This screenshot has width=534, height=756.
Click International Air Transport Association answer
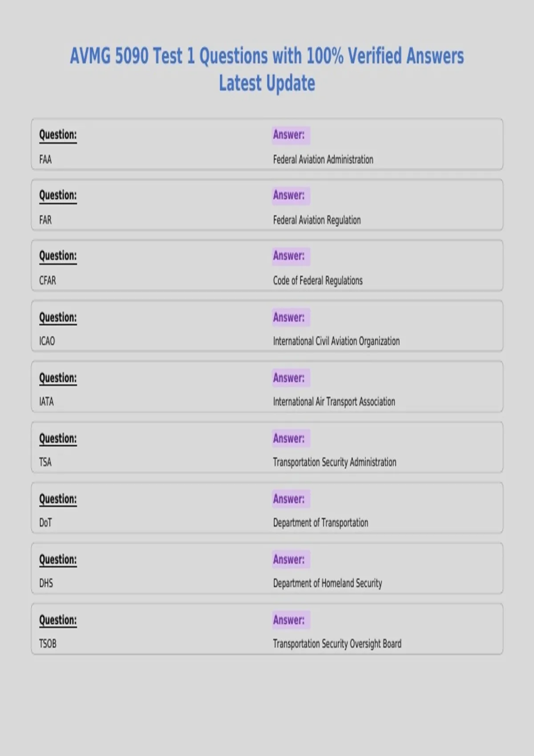tap(334, 402)
